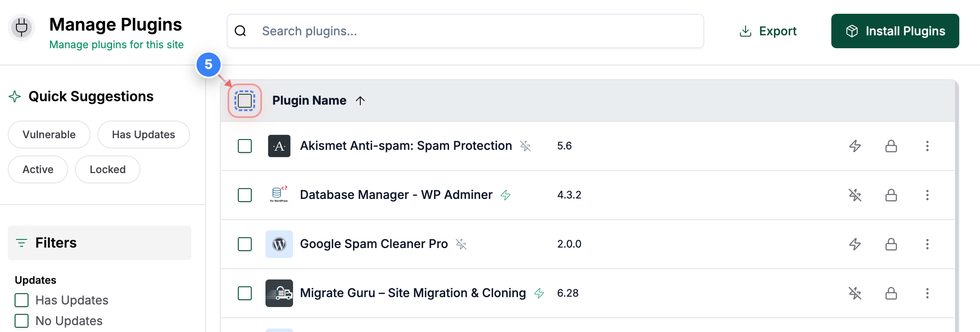Screen dimensions: 980x332
Task: Click the Updates filter group label
Action: [35, 280]
